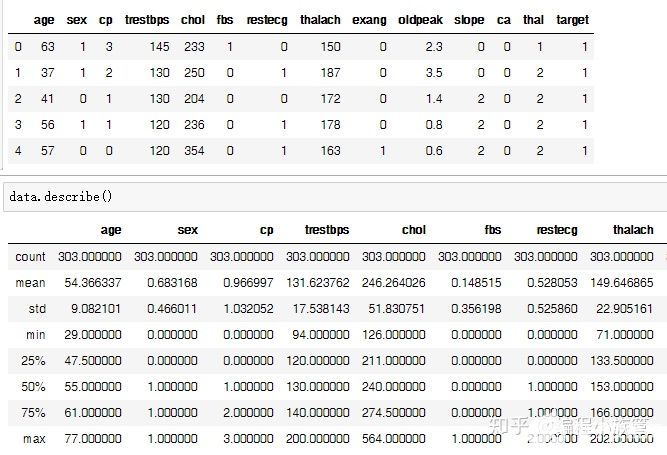Select the chol value 354 cell
Screen dimensions: 667x455
(193, 150)
